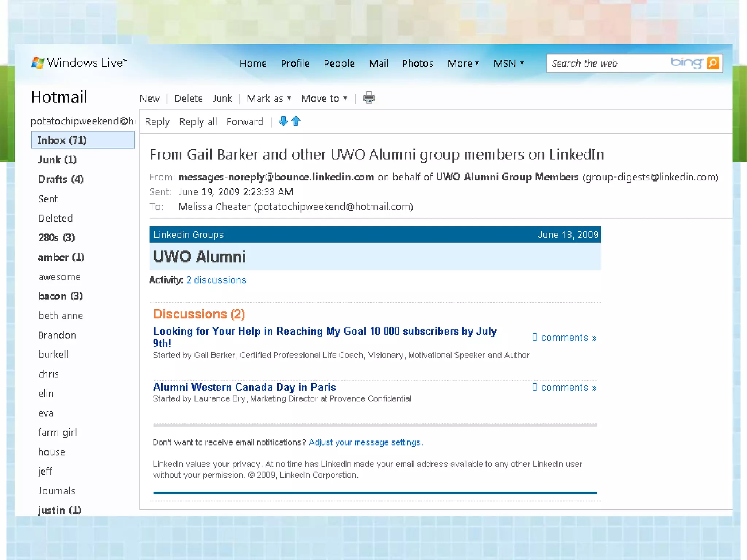The width and height of the screenshot is (747, 560).
Task: Open Alumni Western Canada Day in Paris discussion
Action: pyautogui.click(x=244, y=387)
